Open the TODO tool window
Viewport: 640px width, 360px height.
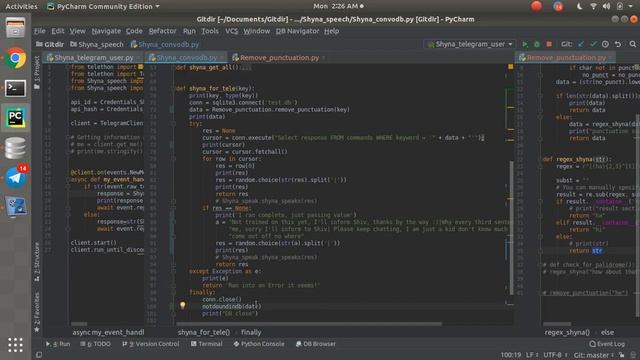pyautogui.click(x=96, y=344)
